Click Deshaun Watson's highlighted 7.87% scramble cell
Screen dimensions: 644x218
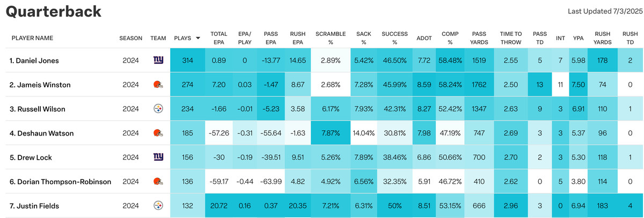tap(331, 133)
